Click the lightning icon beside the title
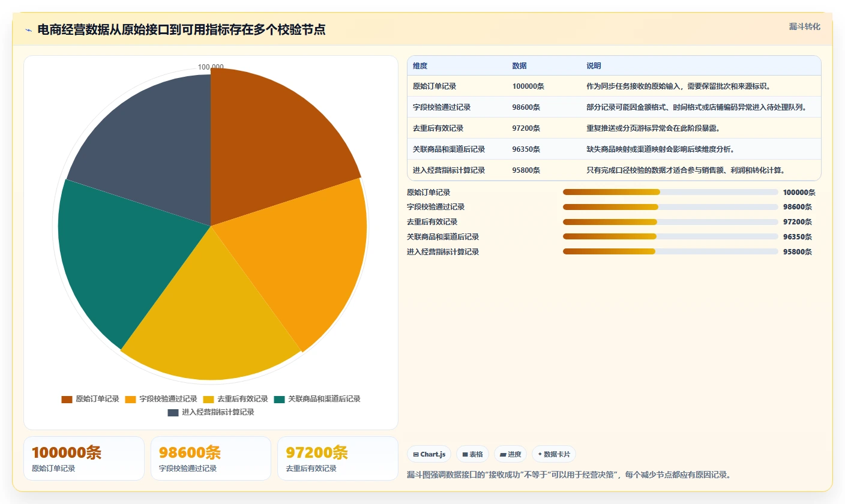Image resolution: width=845 pixels, height=504 pixels. click(28, 30)
